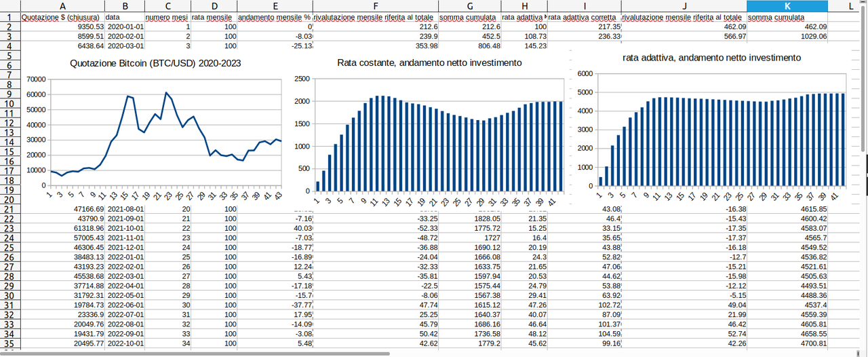868x357 pixels.
Task: Click 'rata adattiva corretta' header cell
Action: [x=584, y=17]
